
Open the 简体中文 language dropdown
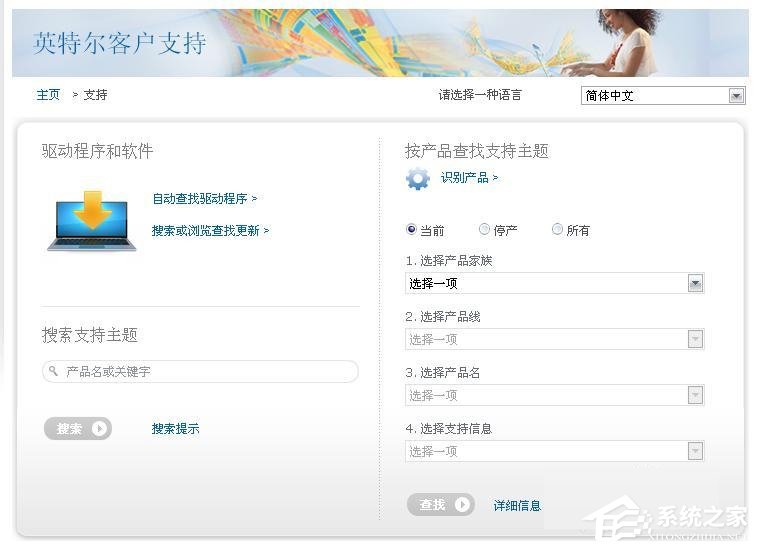[x=663, y=96]
